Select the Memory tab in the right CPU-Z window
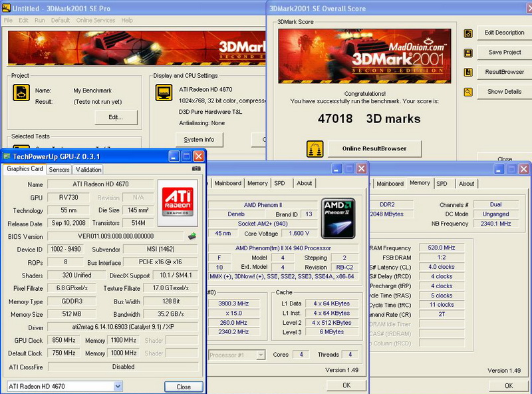The width and height of the screenshot is (532, 394). tap(420, 183)
